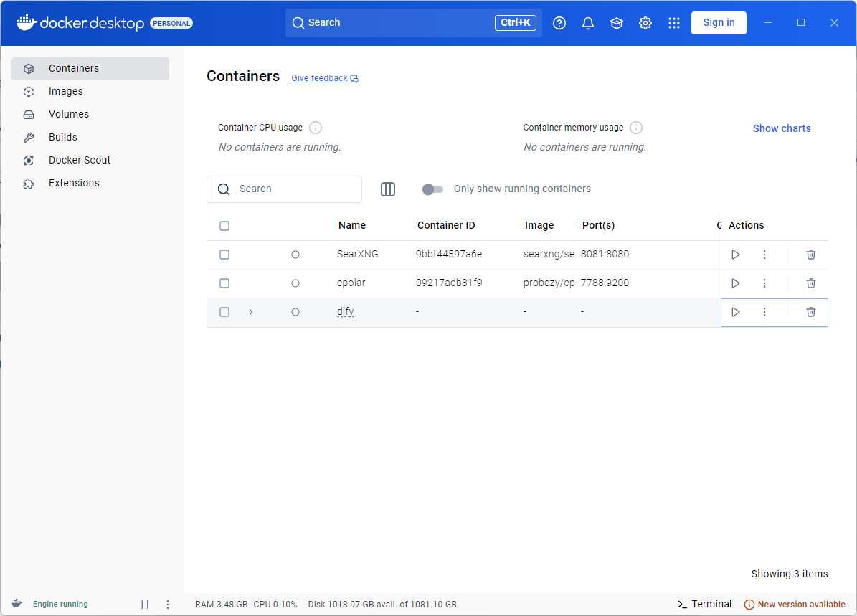Image resolution: width=857 pixels, height=616 pixels.
Task: Start the dify stack
Action: [x=736, y=312]
